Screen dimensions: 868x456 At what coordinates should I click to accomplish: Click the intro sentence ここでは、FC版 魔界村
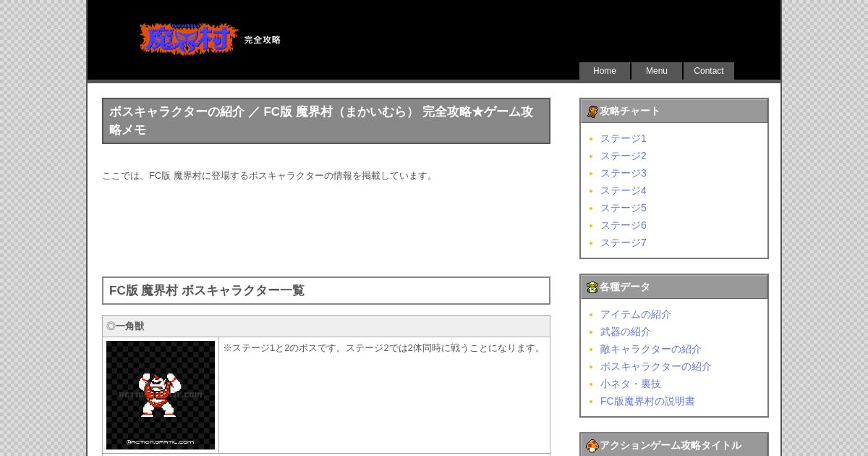pyautogui.click(x=268, y=176)
